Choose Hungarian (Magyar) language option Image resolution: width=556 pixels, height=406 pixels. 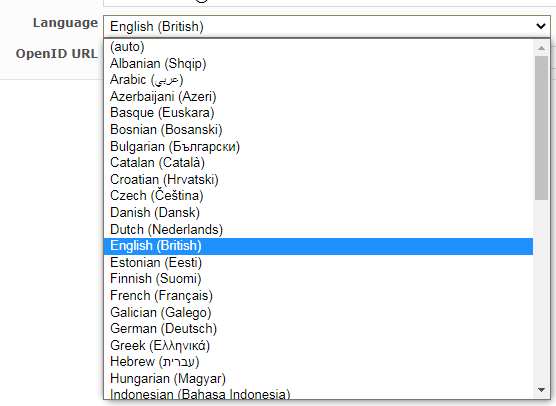click(318, 379)
